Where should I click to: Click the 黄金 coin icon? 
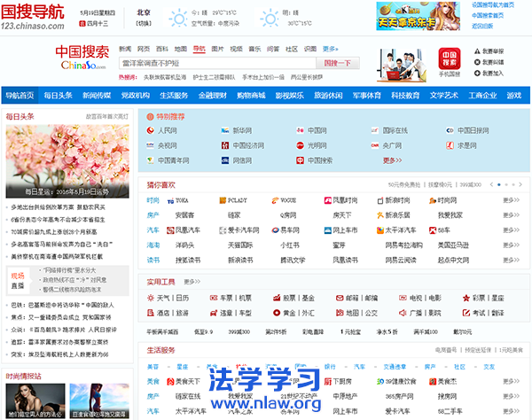(277, 313)
